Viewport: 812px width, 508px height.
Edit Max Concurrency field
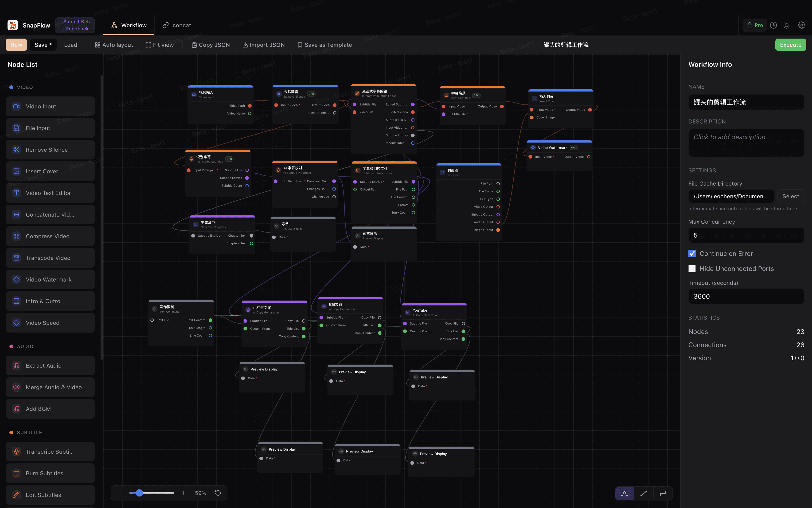click(746, 235)
